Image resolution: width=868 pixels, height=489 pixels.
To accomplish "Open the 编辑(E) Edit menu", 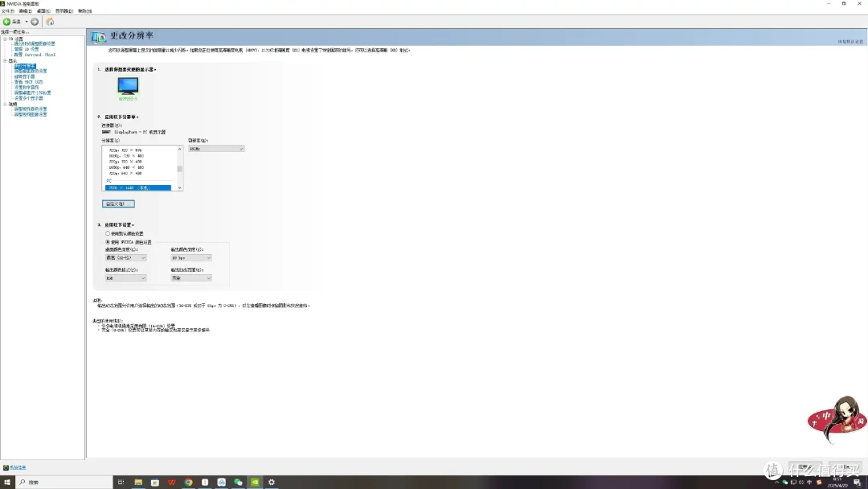I will coord(26,11).
